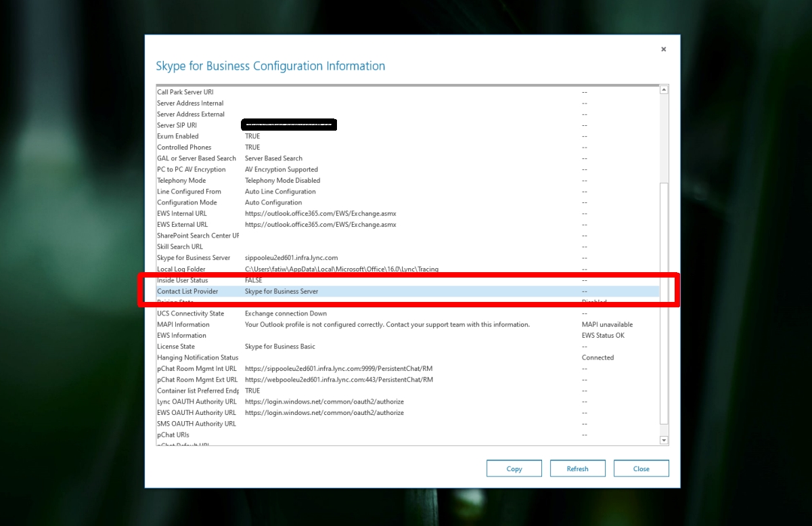Select the UCS Connectivity State row
Screen dimensions: 812x526
point(408,313)
